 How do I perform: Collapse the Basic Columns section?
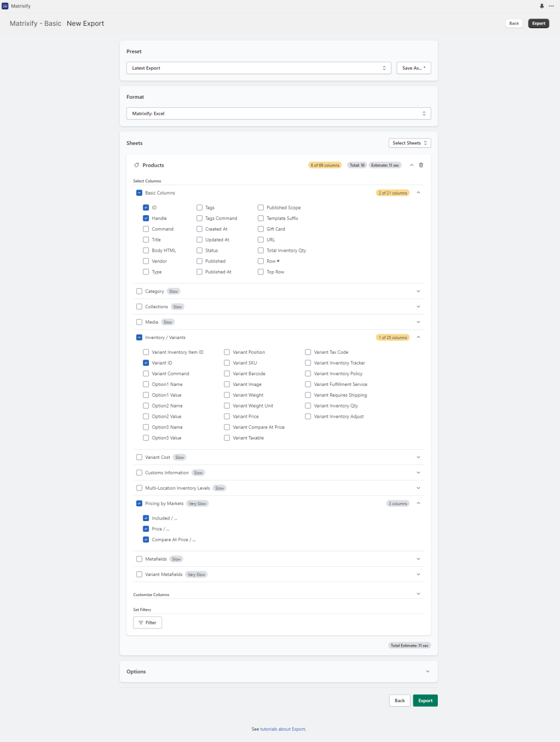[x=418, y=192]
